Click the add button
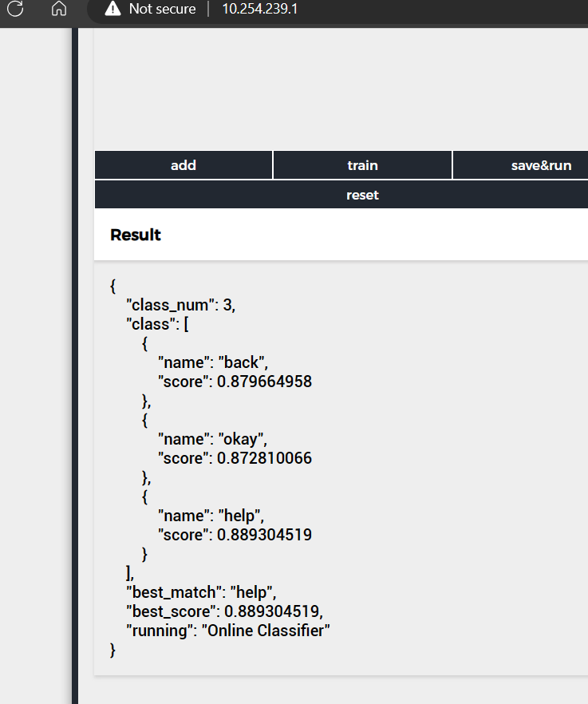The width and height of the screenshot is (588, 704). tap(184, 165)
